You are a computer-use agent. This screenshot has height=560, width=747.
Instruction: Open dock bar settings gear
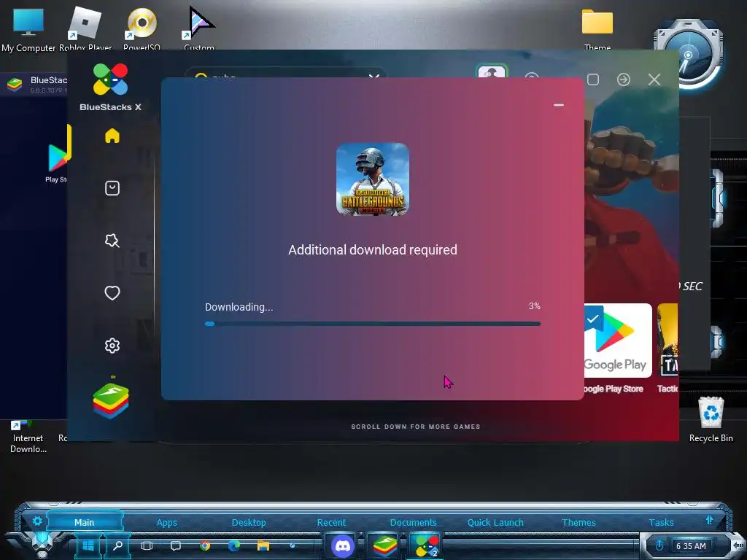click(x=37, y=521)
